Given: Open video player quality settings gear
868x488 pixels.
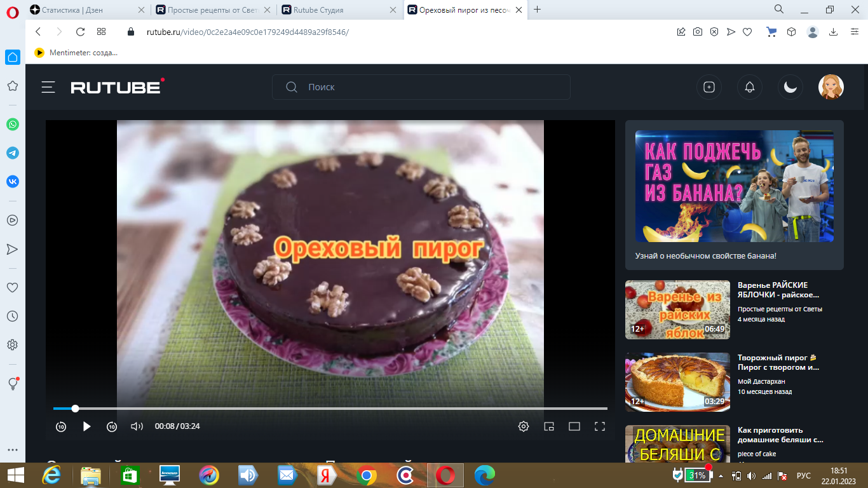Looking at the screenshot, I should click(x=524, y=426).
